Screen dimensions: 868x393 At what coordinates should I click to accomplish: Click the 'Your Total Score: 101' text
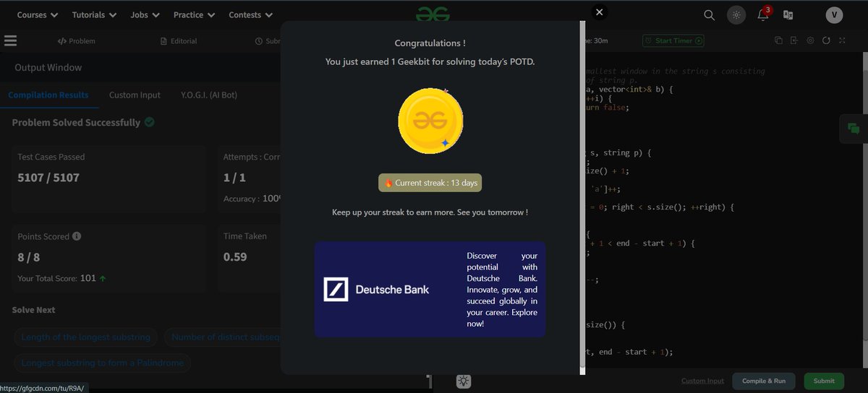coord(57,278)
